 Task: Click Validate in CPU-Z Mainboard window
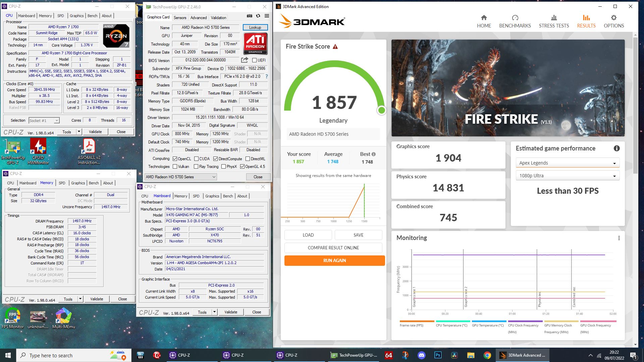[231, 312]
